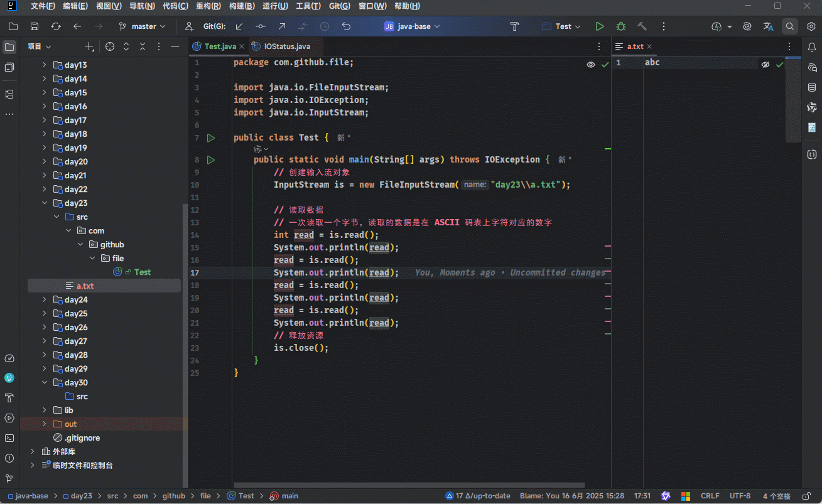Toggle the read-only lock icon in status bar
822x504 pixels.
point(806,496)
